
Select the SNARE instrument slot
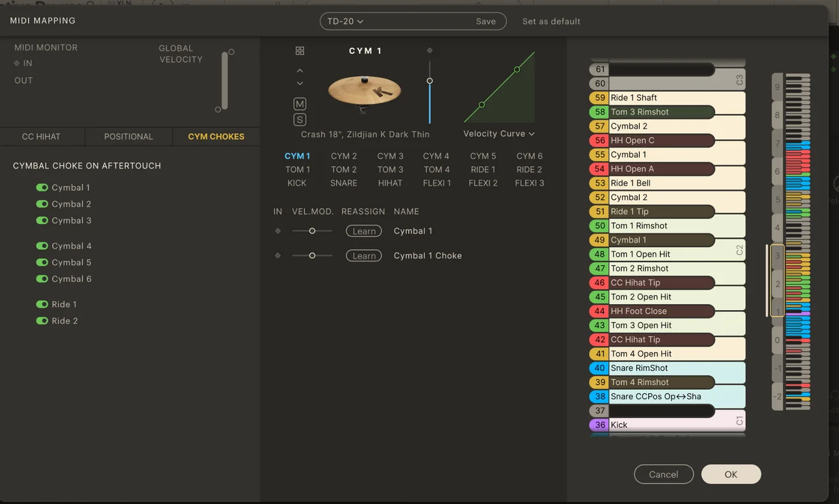tap(343, 183)
